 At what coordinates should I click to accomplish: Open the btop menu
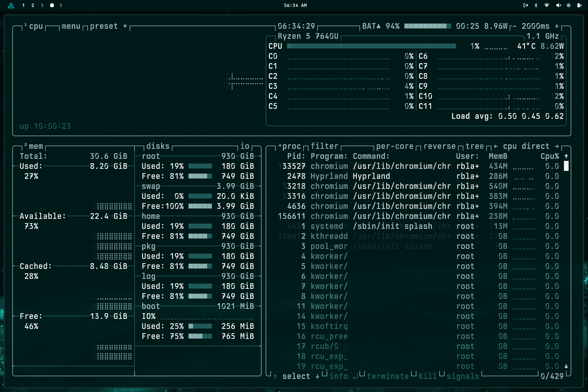pyautogui.click(x=71, y=26)
